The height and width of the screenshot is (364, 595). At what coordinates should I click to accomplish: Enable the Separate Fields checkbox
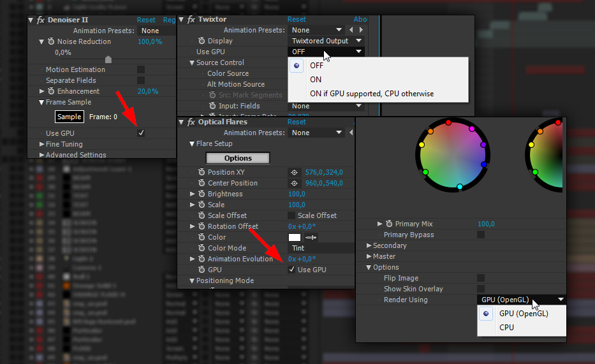141,80
